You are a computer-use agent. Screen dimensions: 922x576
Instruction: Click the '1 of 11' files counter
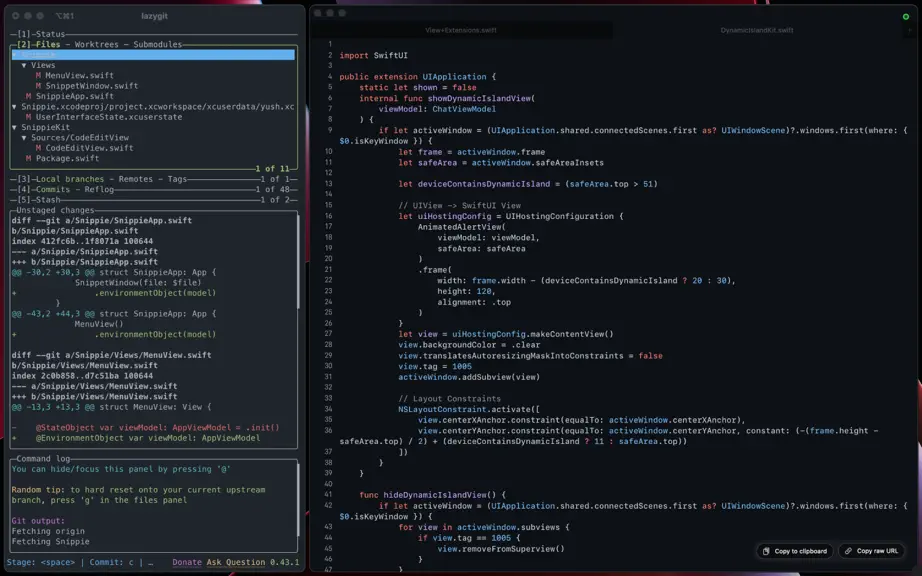(272, 169)
